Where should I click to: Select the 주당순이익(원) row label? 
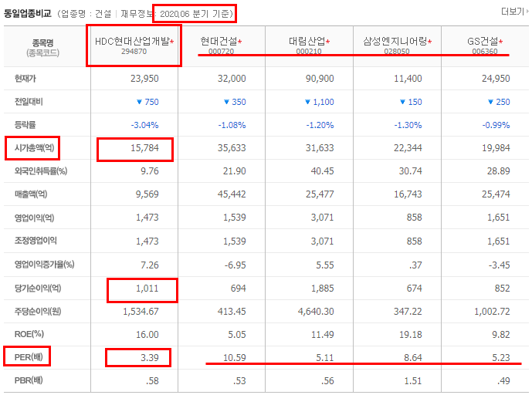point(38,311)
